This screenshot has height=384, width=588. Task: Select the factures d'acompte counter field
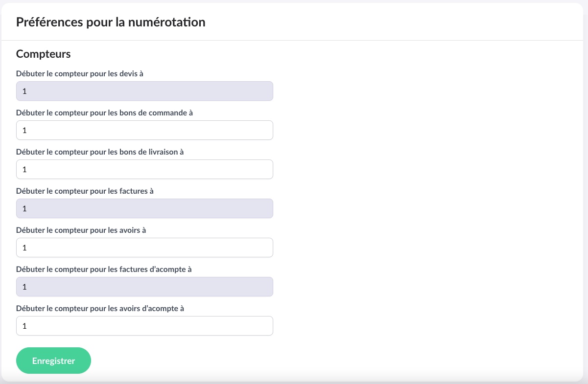[x=144, y=287]
